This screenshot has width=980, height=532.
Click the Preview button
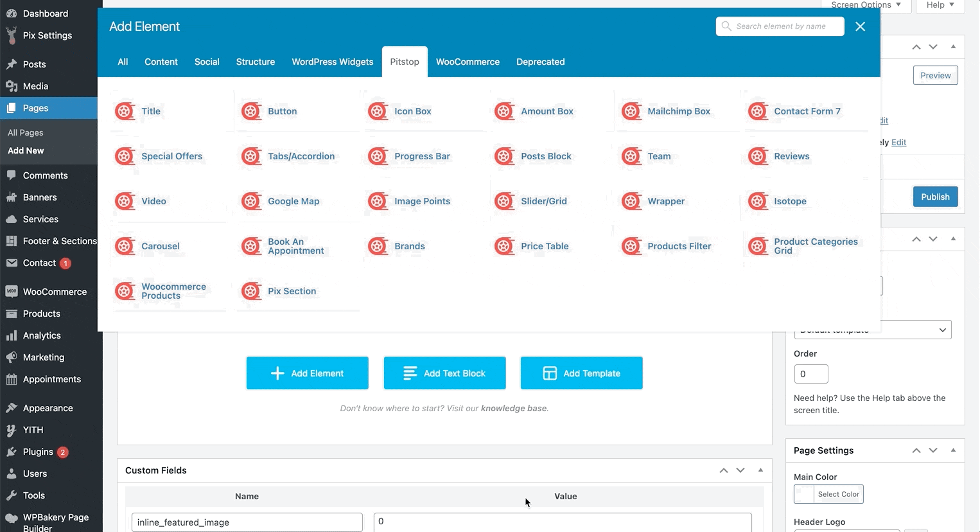pos(936,75)
